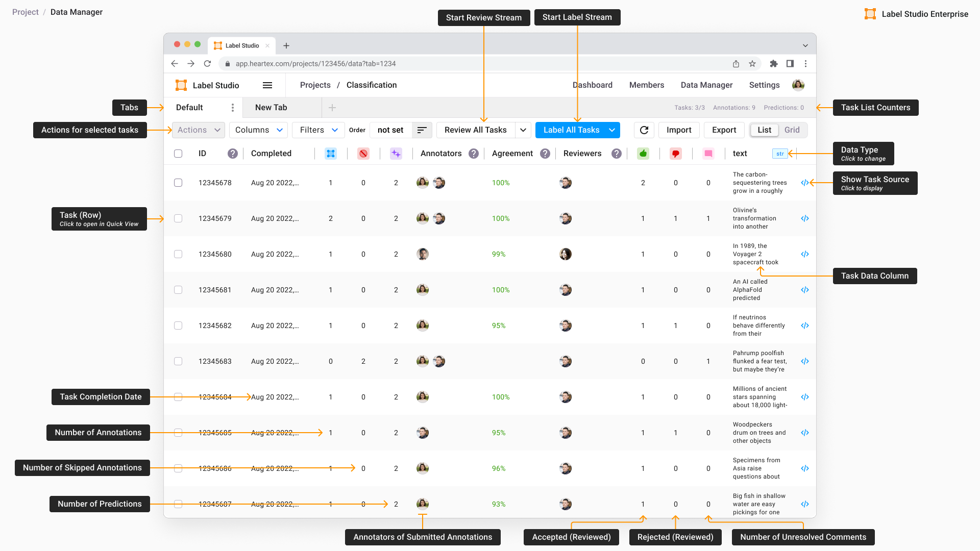Click the Label Studio logo in the header
980x551 pixels.
pyautogui.click(x=181, y=85)
